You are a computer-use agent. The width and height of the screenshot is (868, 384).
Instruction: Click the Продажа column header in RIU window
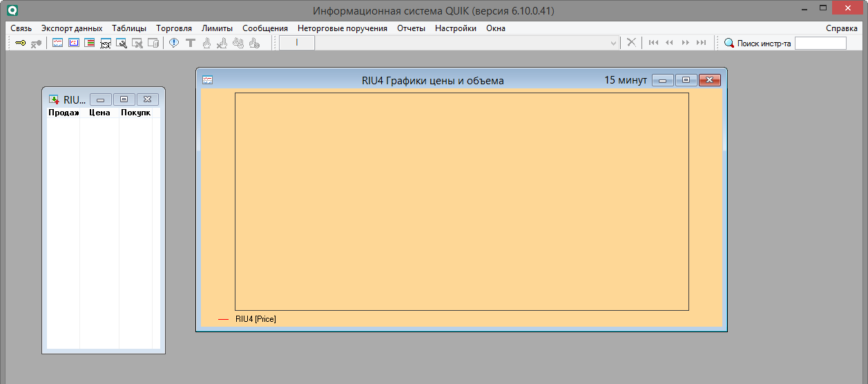(64, 113)
